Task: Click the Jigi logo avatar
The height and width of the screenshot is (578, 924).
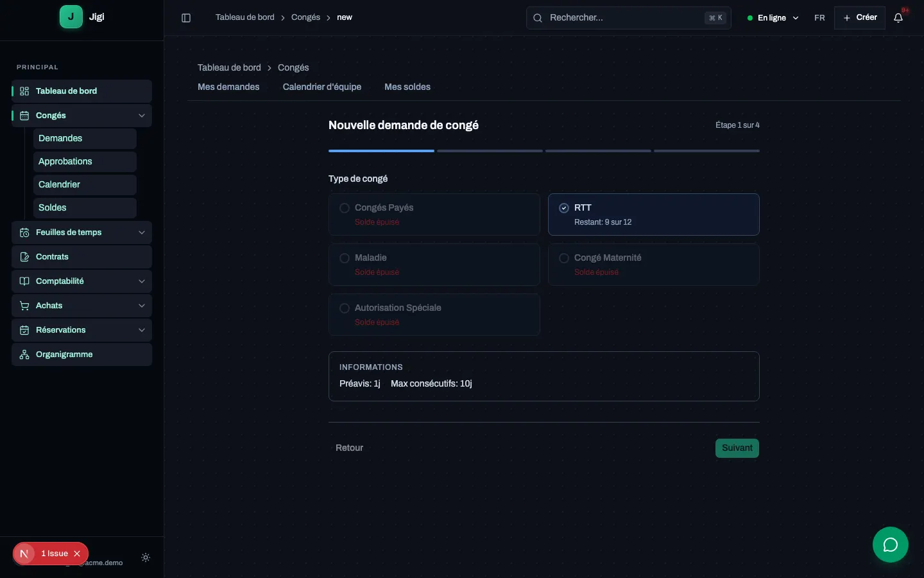Action: 71,17
